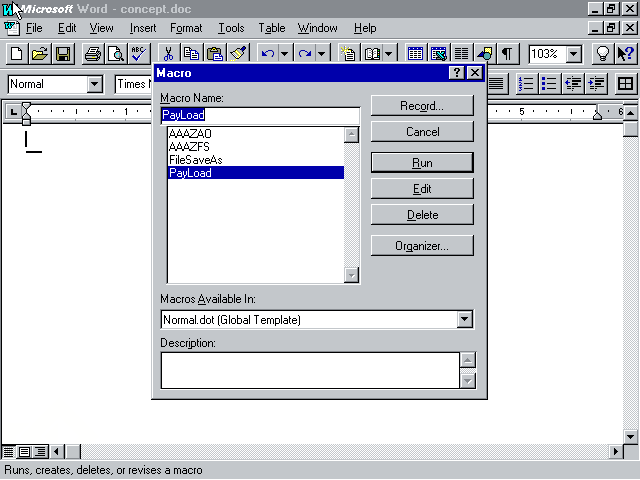The height and width of the screenshot is (480, 640).
Task: Switch to Page Layout view button
Action: (x=24, y=451)
